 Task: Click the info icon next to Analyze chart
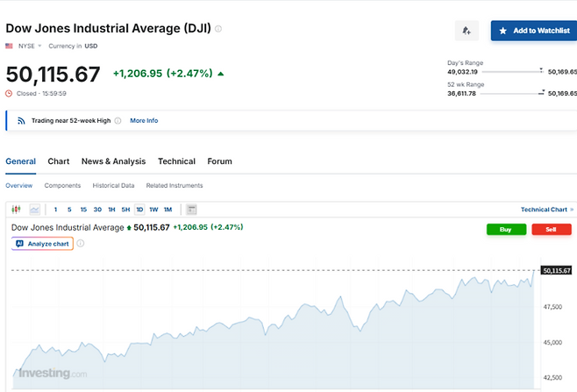[x=81, y=243]
